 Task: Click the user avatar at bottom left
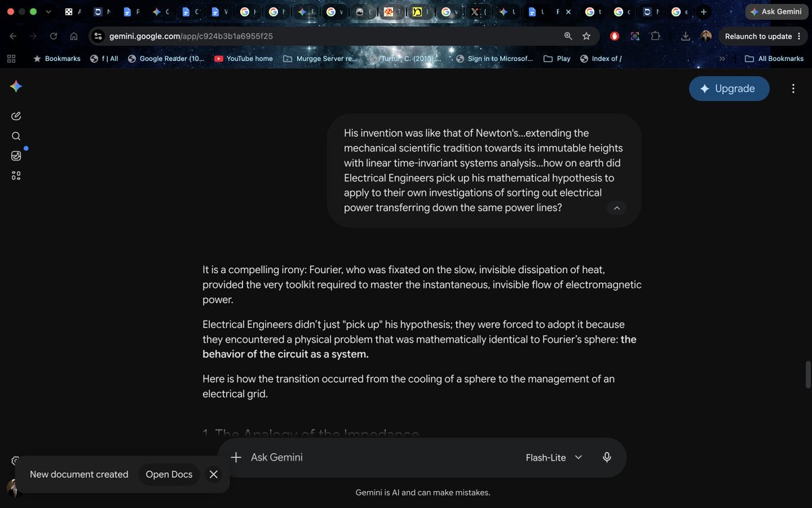14,488
